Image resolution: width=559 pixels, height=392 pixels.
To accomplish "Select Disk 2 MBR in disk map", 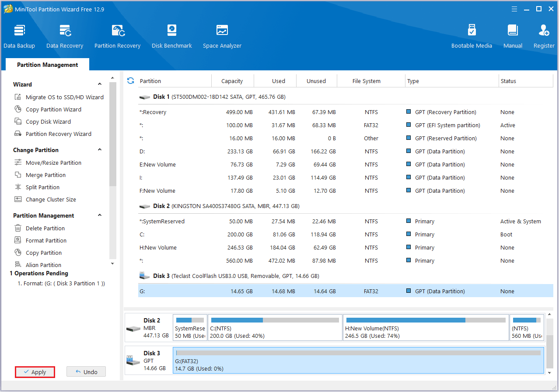I will click(x=149, y=327).
